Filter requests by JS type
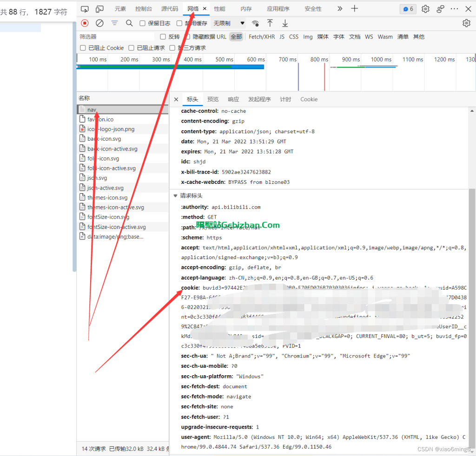This screenshot has height=456, width=476. pyautogui.click(x=282, y=37)
